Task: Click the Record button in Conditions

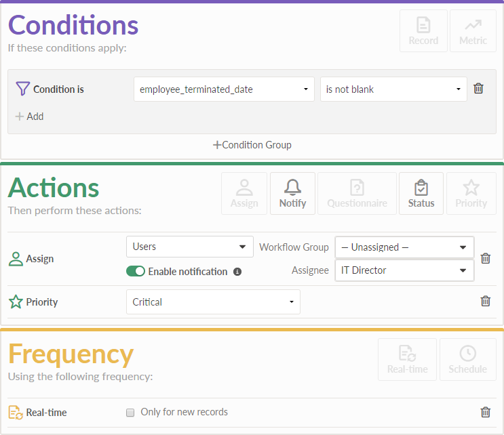Action: click(423, 31)
